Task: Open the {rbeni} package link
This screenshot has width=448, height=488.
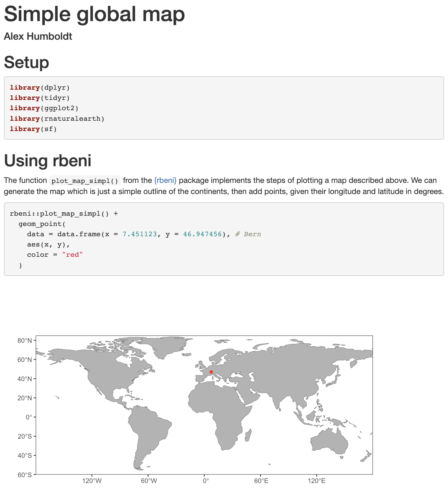Action: [165, 180]
